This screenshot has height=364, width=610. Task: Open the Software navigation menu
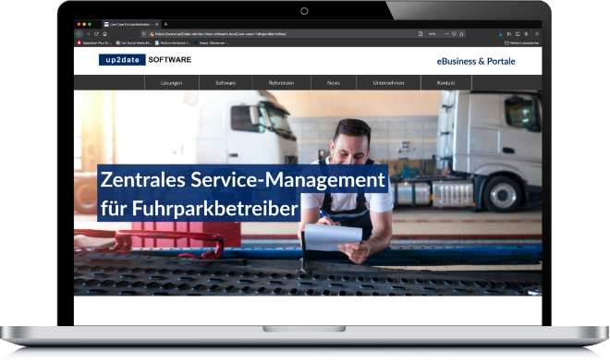click(x=226, y=83)
